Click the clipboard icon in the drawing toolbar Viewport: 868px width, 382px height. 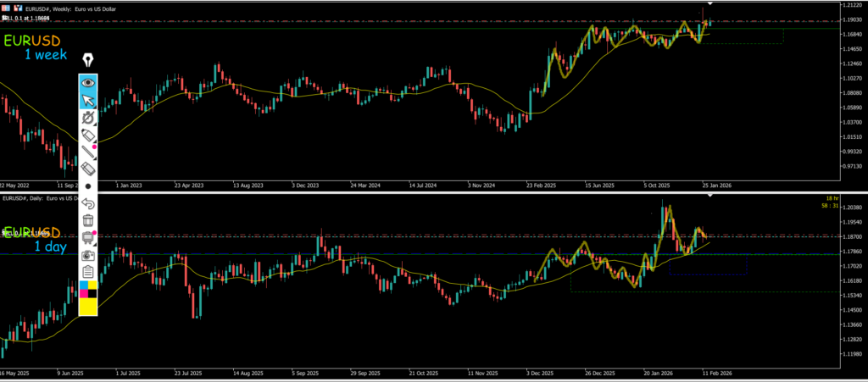88,271
